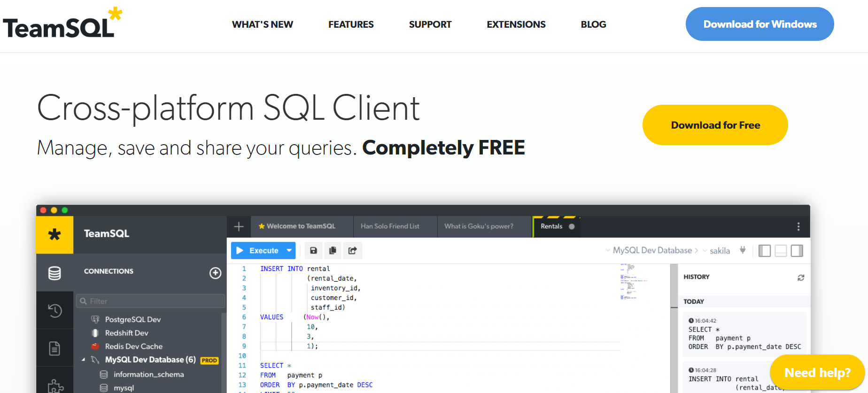Click the Redshift Dev icon
The width and height of the screenshot is (868, 393).
tap(95, 333)
